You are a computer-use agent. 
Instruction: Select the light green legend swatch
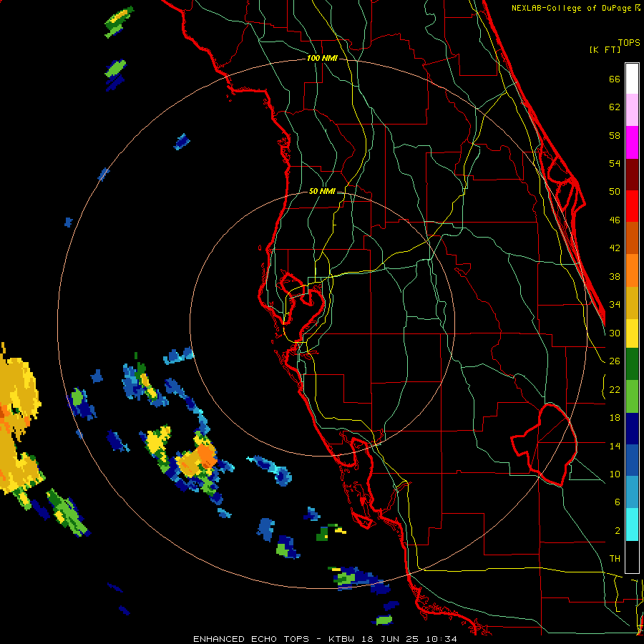(x=632, y=396)
